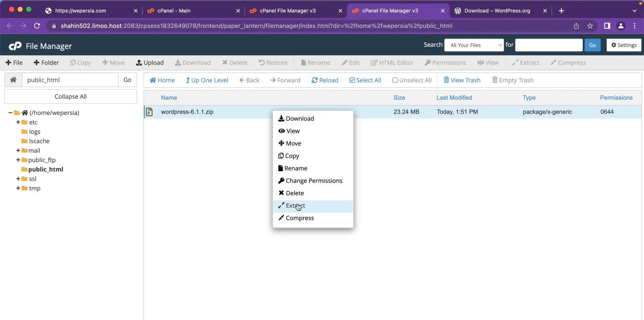The width and height of the screenshot is (644, 320).
Task: Reload the file list
Action: coord(325,80)
